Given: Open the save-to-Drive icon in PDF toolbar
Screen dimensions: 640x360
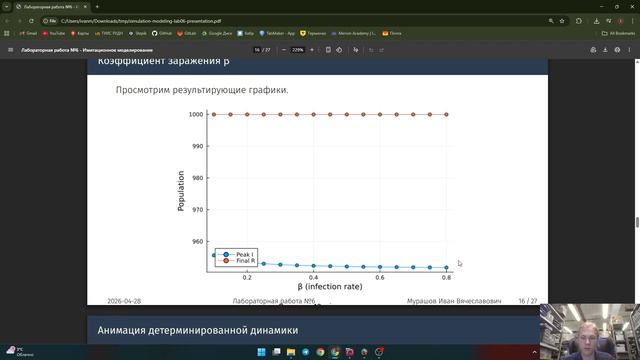Looking at the screenshot, I should point(593,50).
